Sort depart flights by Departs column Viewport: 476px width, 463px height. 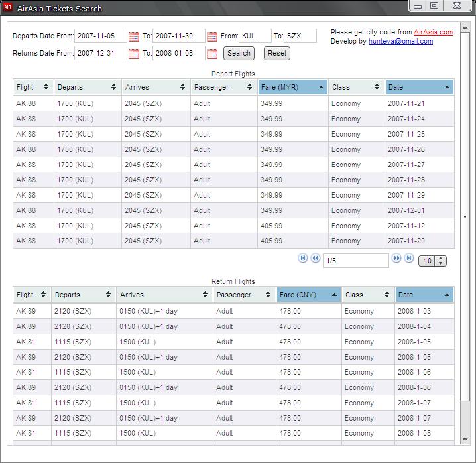coord(88,87)
